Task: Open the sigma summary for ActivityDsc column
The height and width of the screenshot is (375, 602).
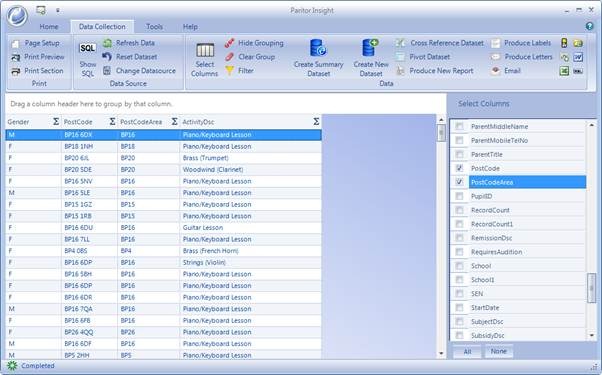Action: click(316, 122)
